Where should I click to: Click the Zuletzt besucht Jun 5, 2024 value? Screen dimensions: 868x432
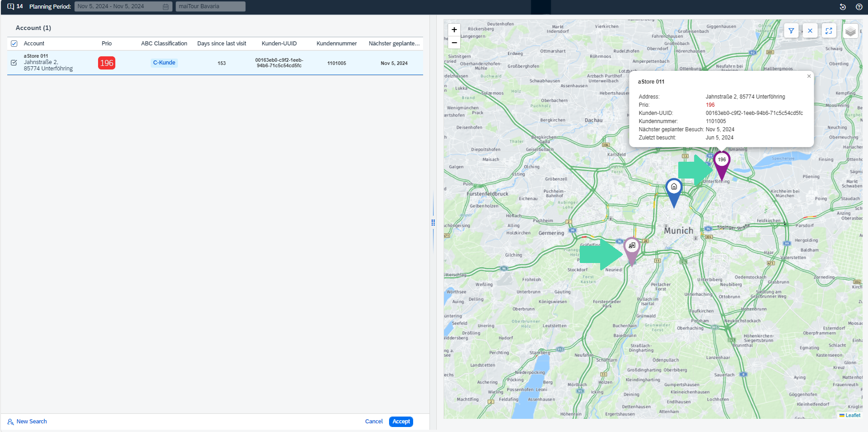720,138
